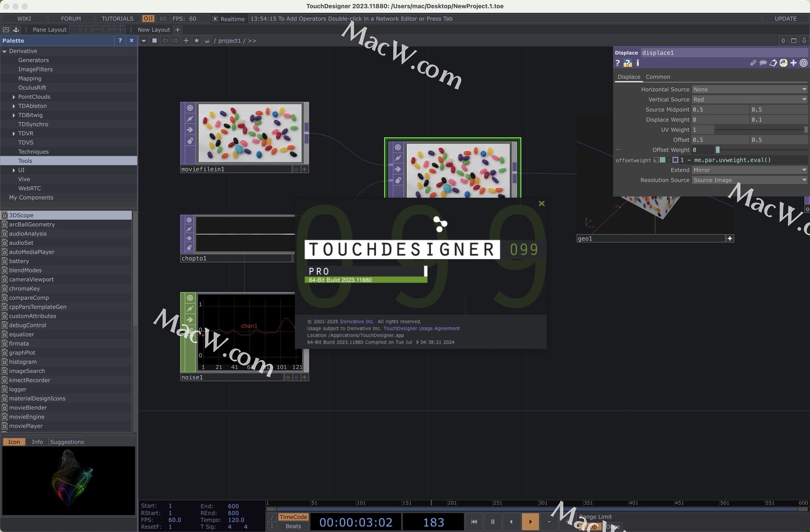Click the timeline range bar

(537, 509)
